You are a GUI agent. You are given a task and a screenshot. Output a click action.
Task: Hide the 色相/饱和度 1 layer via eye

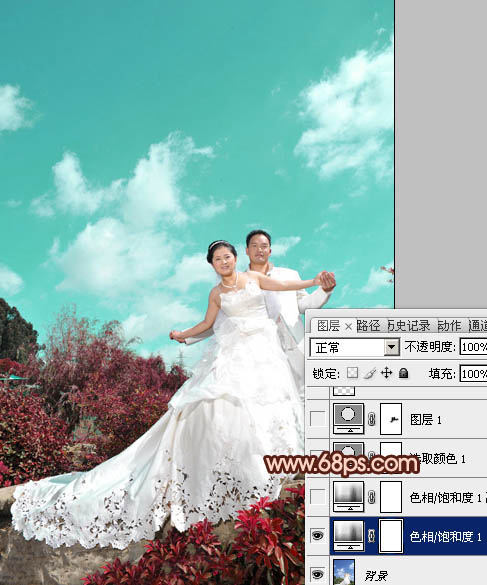pyautogui.click(x=318, y=536)
